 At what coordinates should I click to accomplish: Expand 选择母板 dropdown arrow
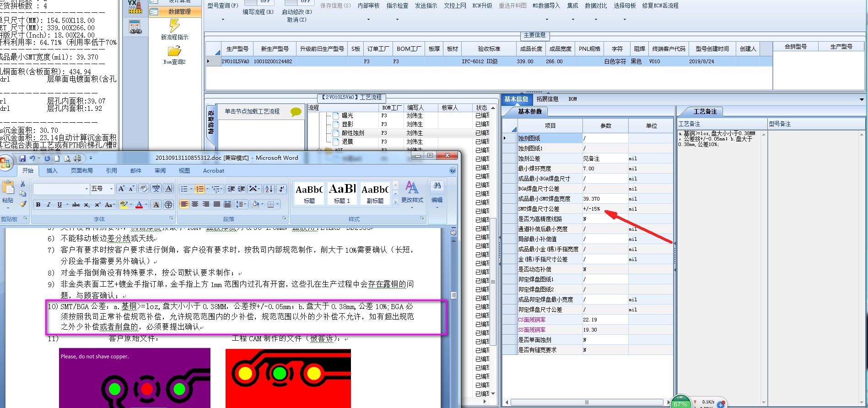click(x=625, y=20)
